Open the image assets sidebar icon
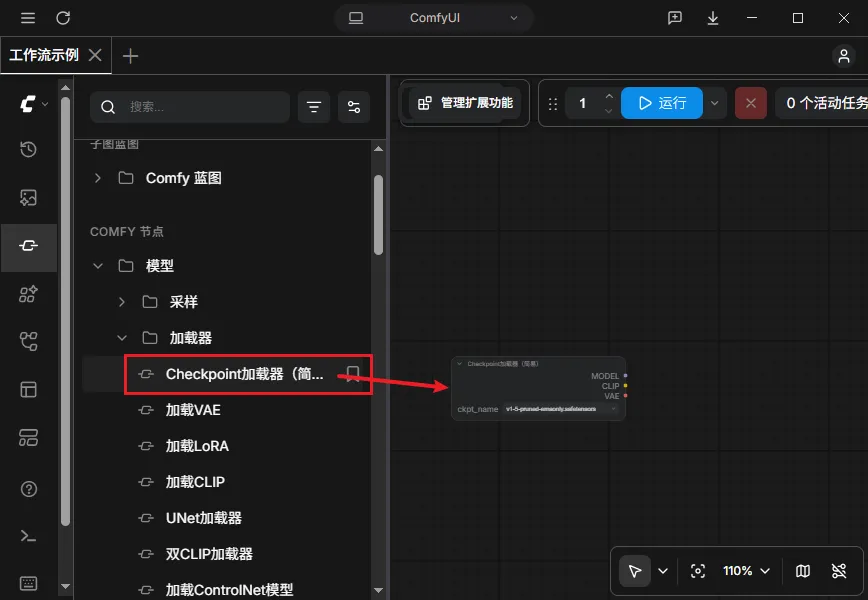Screen dimensions: 868x600 [x=28, y=198]
